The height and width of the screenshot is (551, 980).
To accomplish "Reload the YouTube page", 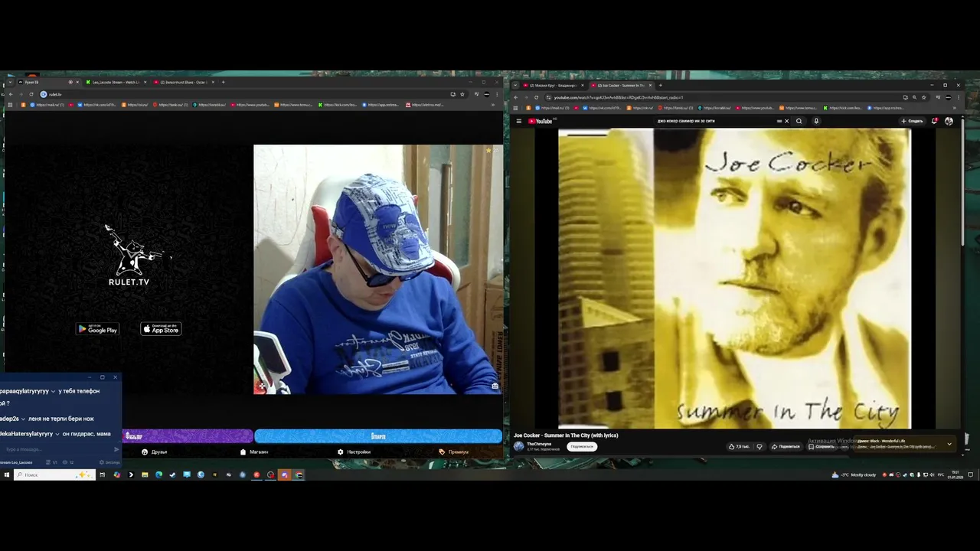I will pos(537,97).
